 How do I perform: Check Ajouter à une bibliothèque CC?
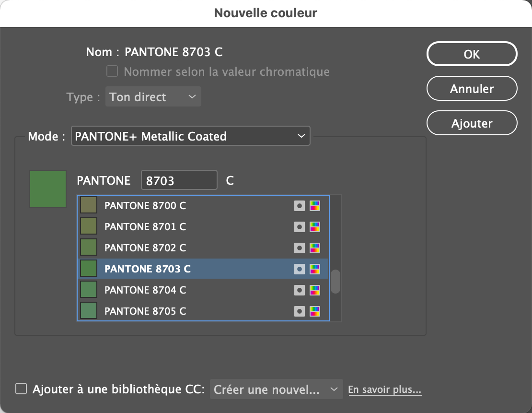coord(21,389)
